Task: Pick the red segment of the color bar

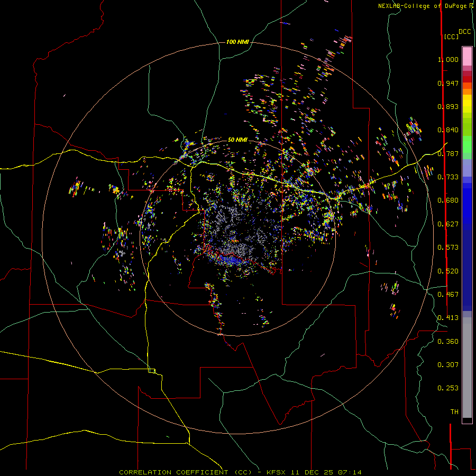Action: point(467,79)
